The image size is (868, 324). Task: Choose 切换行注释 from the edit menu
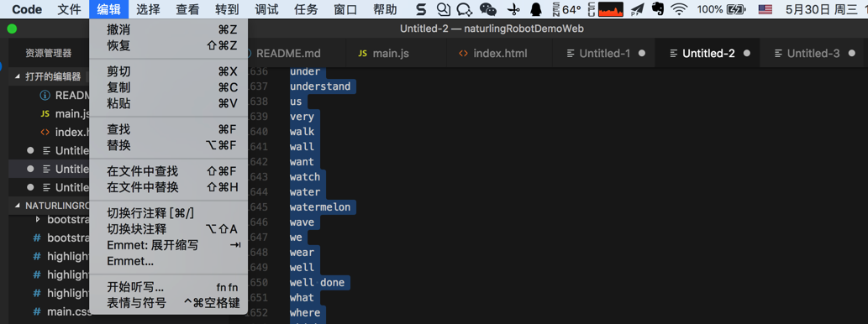168,213
